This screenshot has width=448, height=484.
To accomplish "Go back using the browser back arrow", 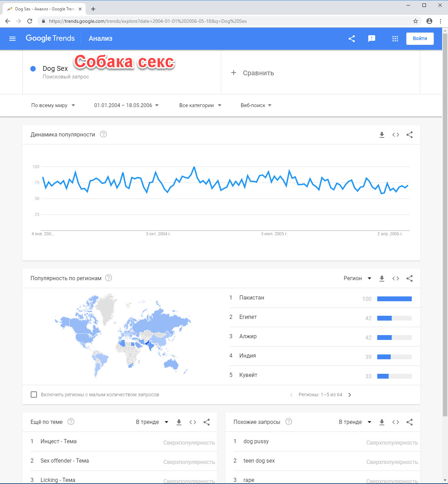I will [8, 21].
